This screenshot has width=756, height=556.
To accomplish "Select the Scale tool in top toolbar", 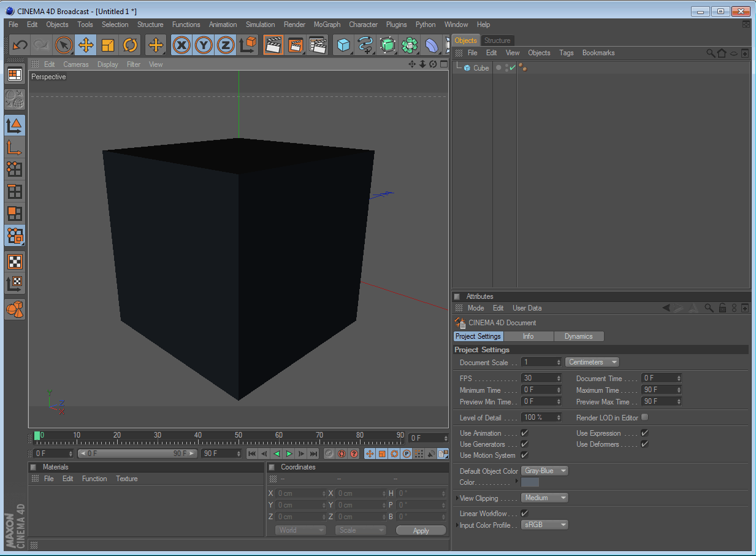I will click(108, 45).
